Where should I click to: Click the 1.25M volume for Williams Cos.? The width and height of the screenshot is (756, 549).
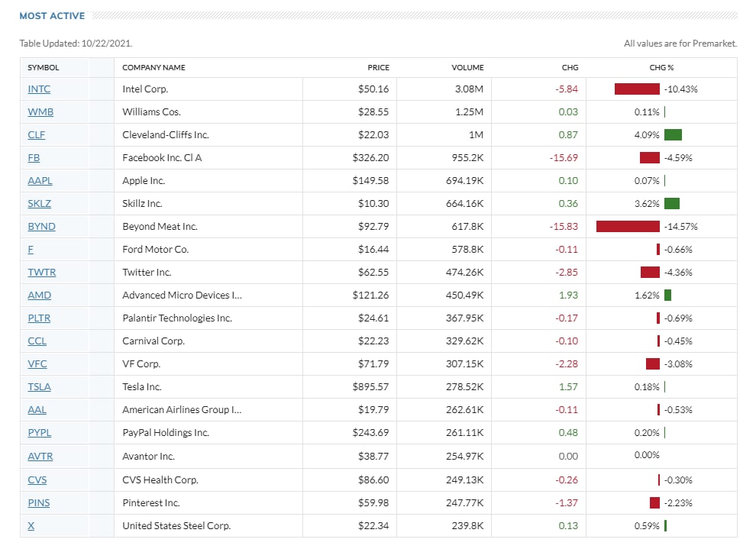point(469,111)
